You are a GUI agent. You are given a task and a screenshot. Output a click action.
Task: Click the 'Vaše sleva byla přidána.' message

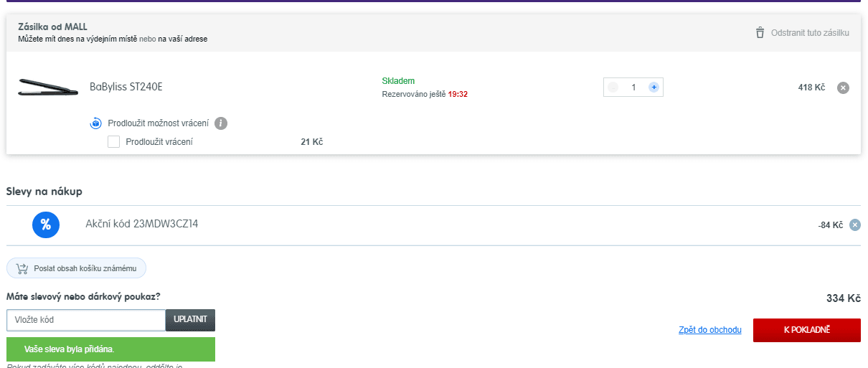tap(110, 349)
